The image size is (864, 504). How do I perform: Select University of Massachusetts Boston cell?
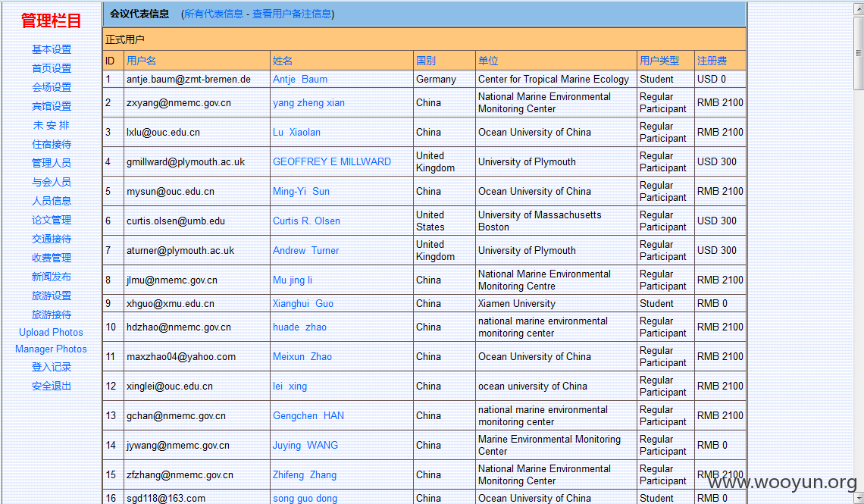556,221
